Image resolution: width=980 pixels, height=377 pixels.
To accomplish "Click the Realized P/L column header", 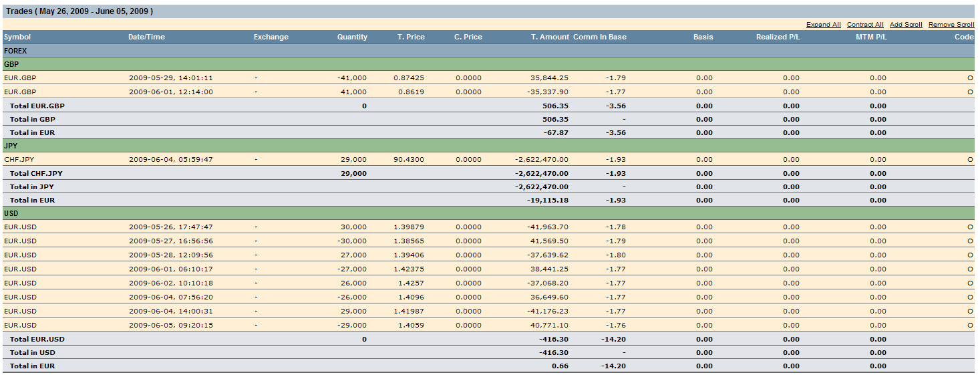I will (x=778, y=37).
